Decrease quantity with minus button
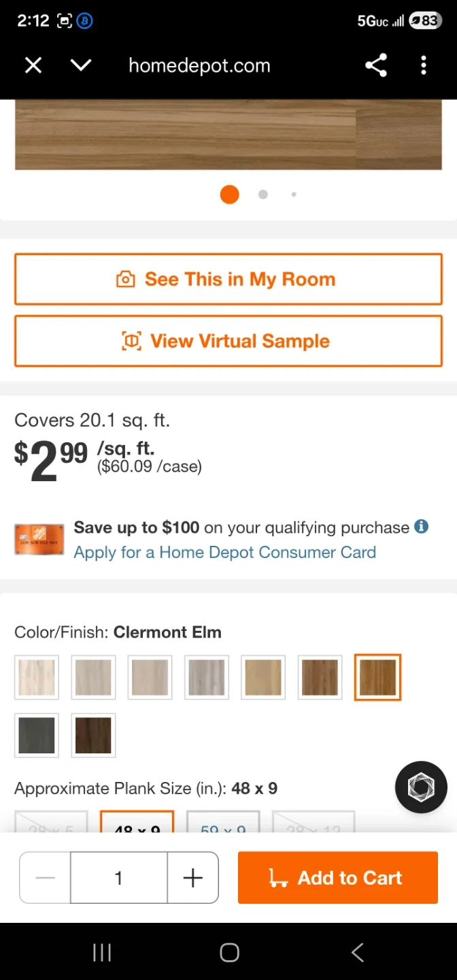The height and width of the screenshot is (980, 457). click(46, 878)
